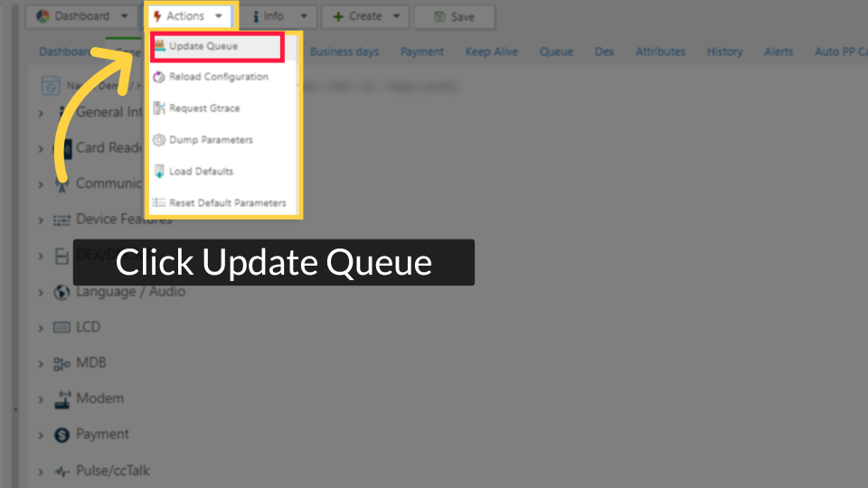The height and width of the screenshot is (488, 868).
Task: Click the Load Defaults icon
Action: pos(159,172)
